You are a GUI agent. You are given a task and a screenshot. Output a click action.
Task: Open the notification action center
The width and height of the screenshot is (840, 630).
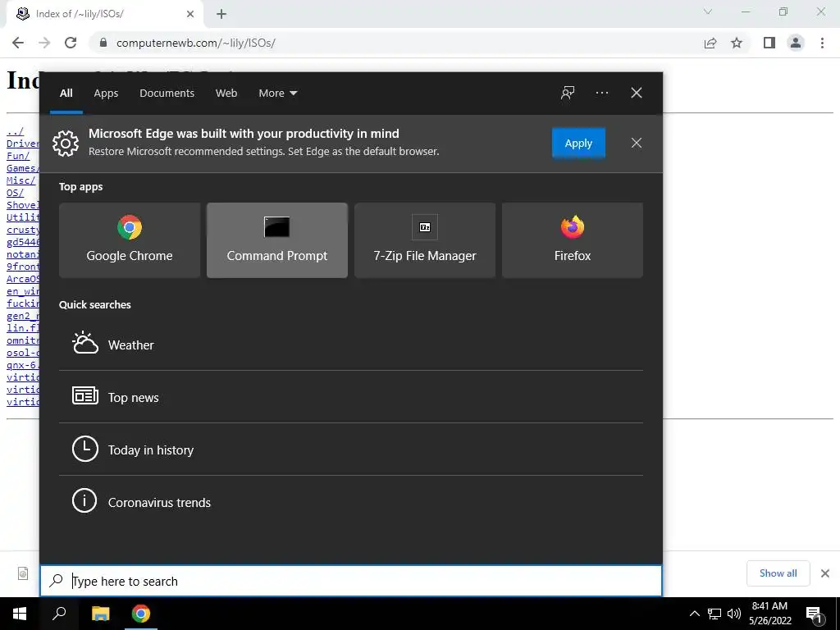click(x=814, y=614)
